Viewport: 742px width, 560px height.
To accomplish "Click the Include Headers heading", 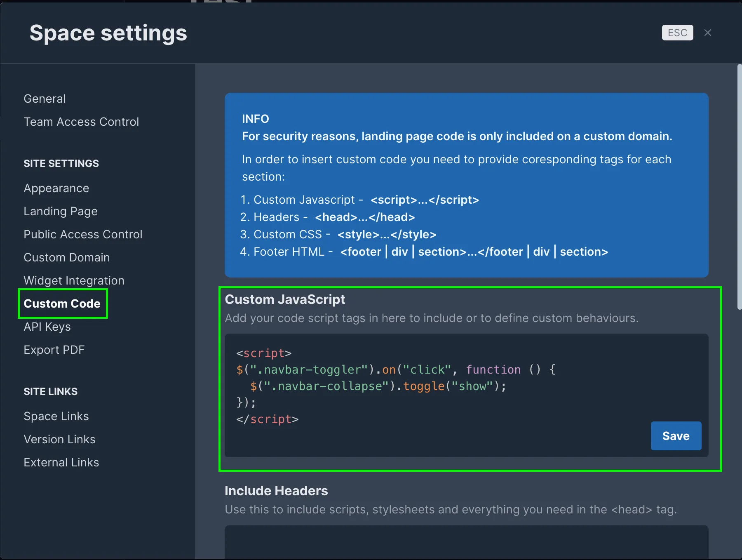I will pos(276,491).
